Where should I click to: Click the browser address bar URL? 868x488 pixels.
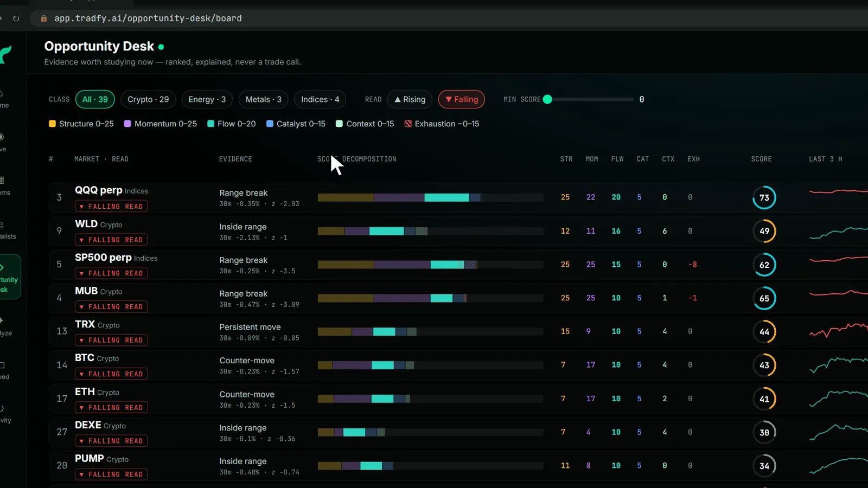pos(148,18)
